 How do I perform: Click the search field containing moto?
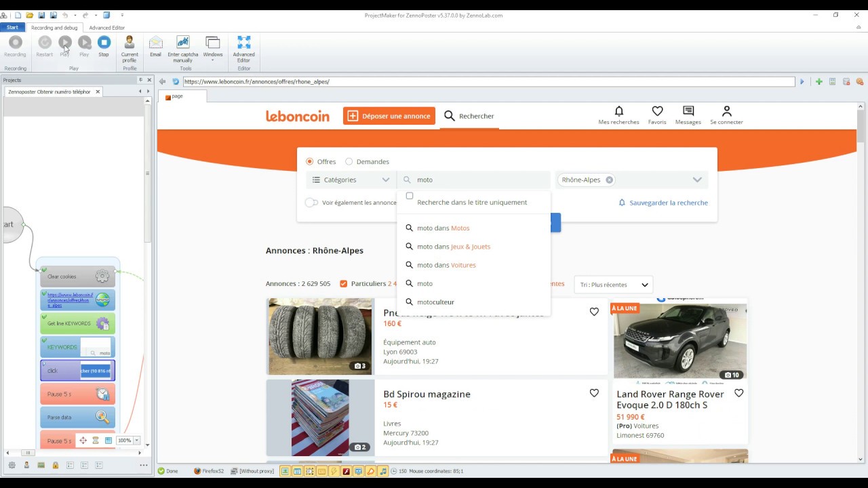click(473, 180)
